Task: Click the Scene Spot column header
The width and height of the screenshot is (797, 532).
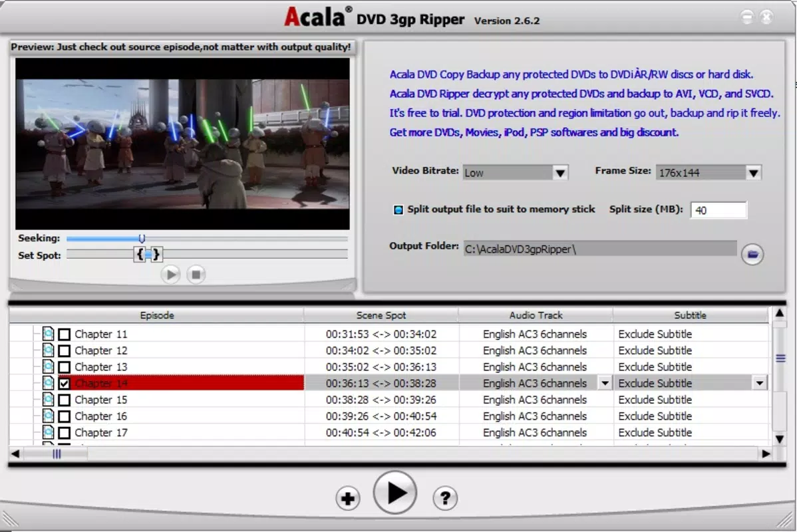Action: point(381,315)
